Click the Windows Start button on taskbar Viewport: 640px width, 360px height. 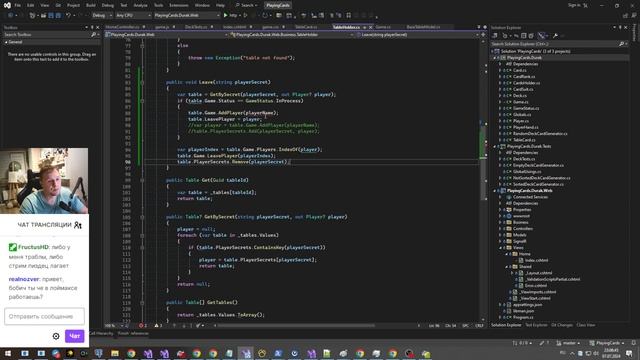point(8,353)
